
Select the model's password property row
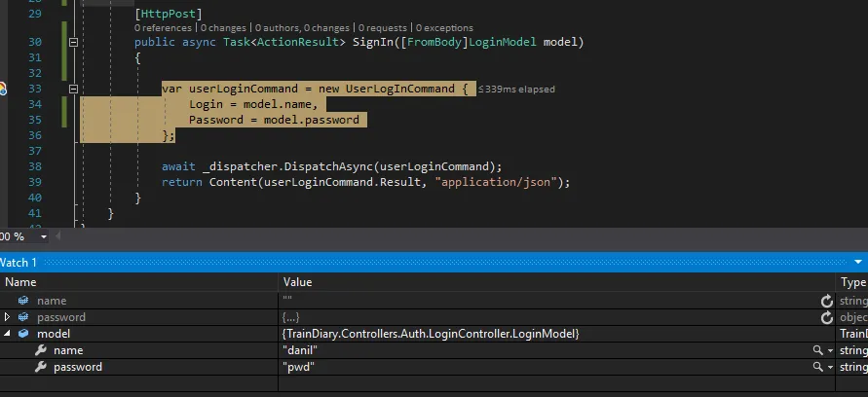[434, 367]
